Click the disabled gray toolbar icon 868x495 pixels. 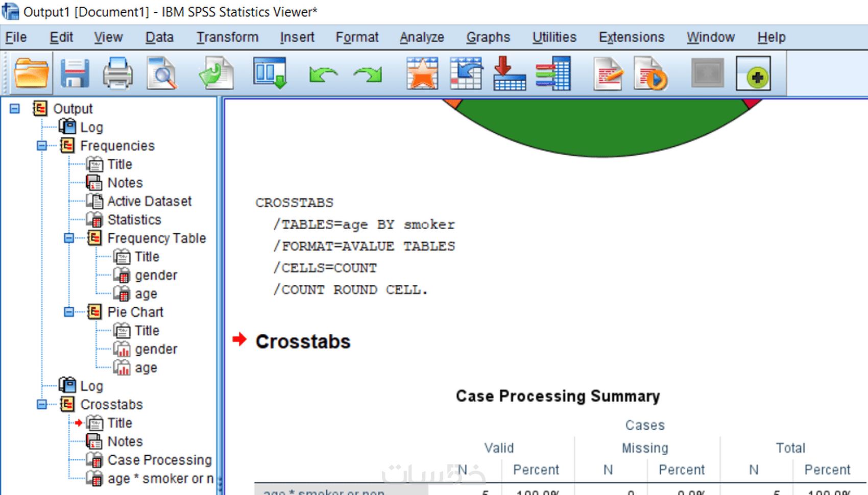click(x=708, y=73)
